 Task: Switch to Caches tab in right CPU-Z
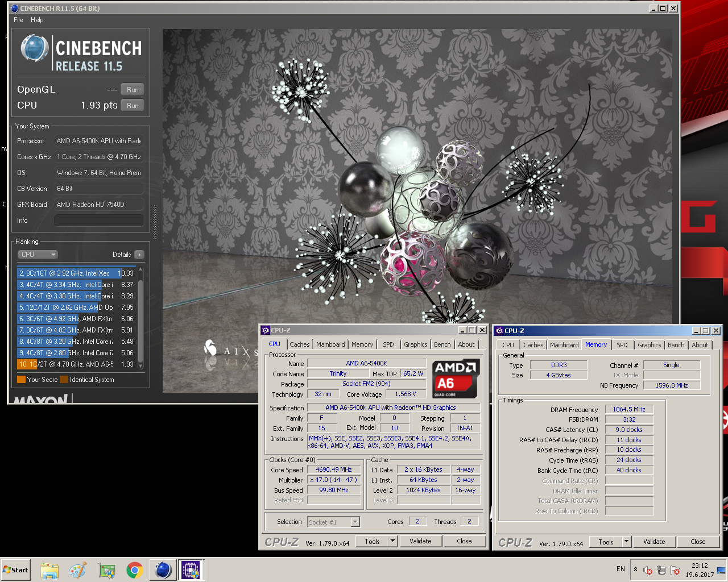[x=533, y=345]
